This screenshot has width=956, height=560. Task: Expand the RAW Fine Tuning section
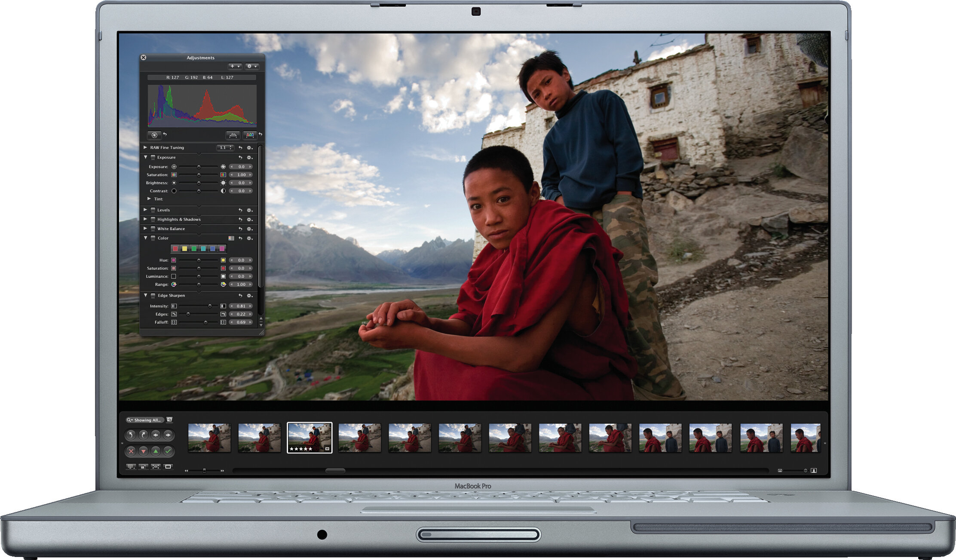click(145, 147)
